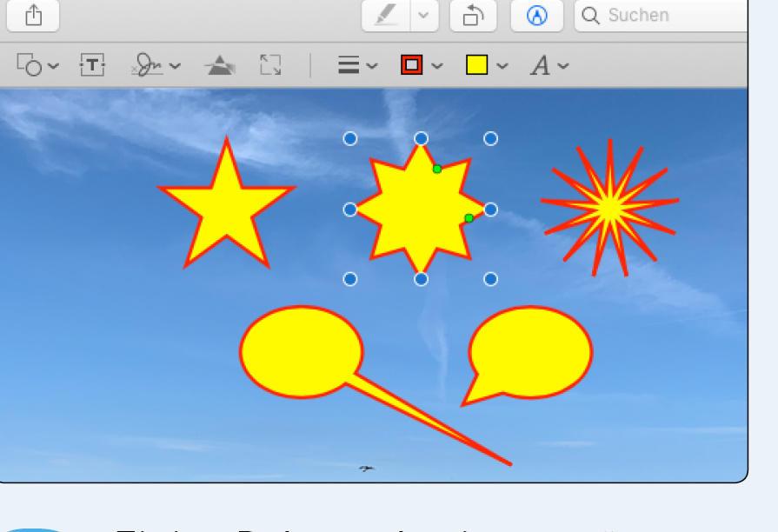Expand the Shapes dropdown chevron
Viewport: 778px width, 532px height.
[x=54, y=65]
